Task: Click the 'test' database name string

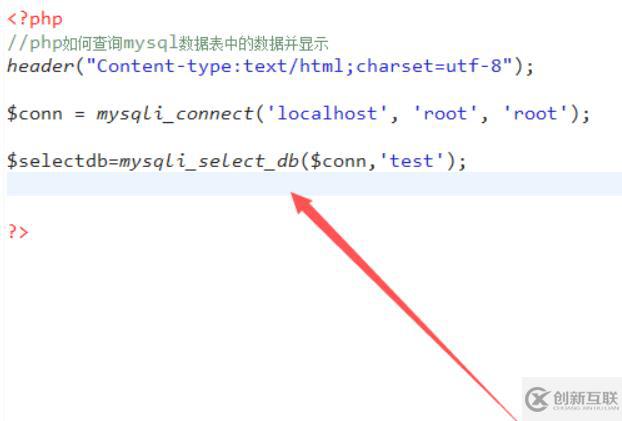Action: (x=411, y=161)
